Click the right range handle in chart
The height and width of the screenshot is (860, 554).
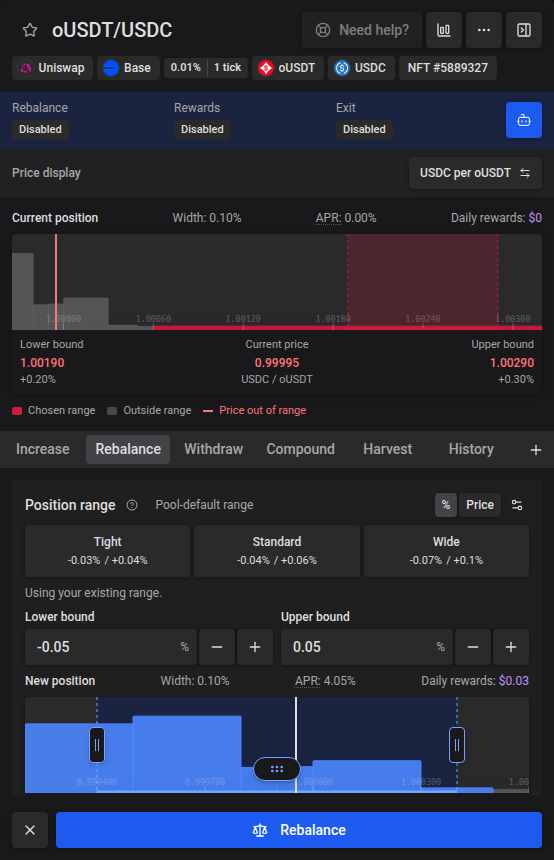tap(457, 745)
